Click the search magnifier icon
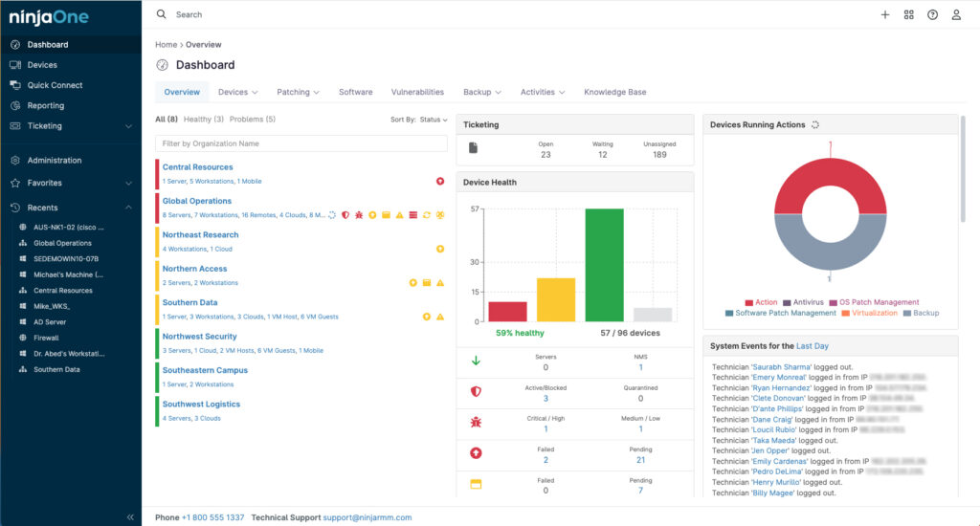980x526 pixels. (161, 14)
